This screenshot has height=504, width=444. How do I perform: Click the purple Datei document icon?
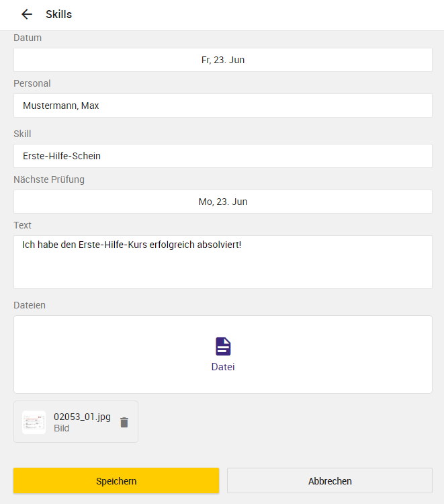tap(223, 347)
